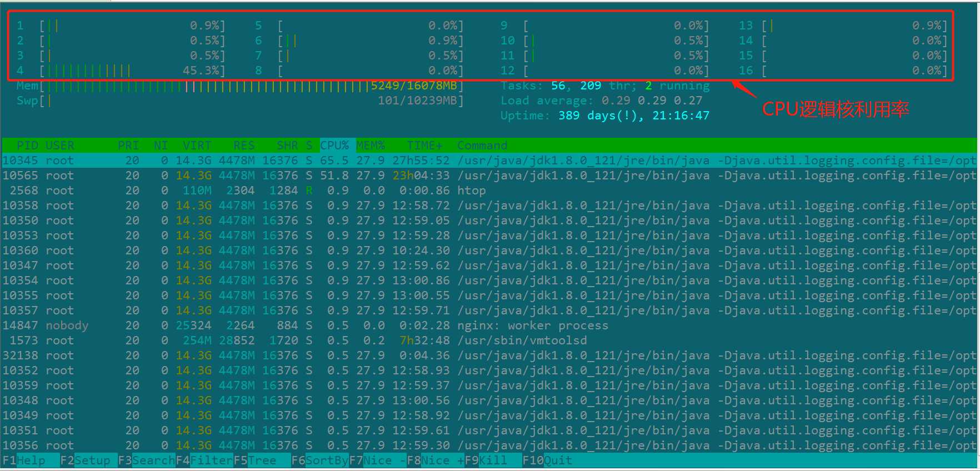Click the 65.5 CPU% value
Viewport: 980px width, 471px height.
pos(334,161)
